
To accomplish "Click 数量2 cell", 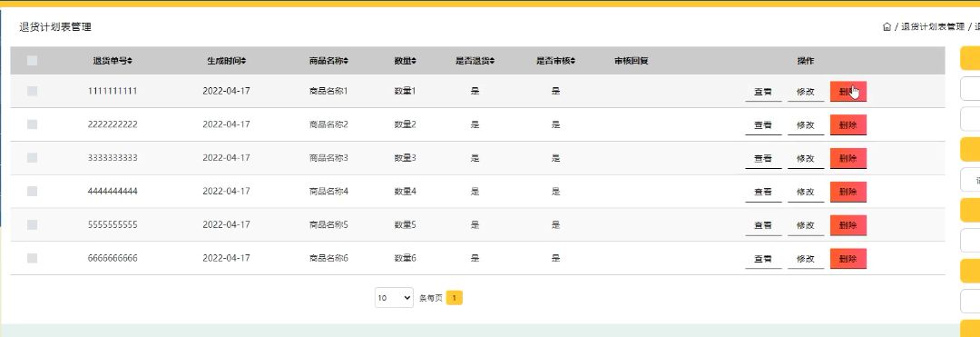I will [405, 124].
